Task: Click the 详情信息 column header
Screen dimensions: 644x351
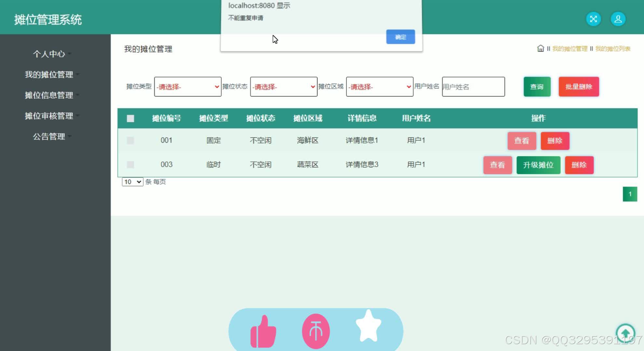Action: [x=362, y=118]
